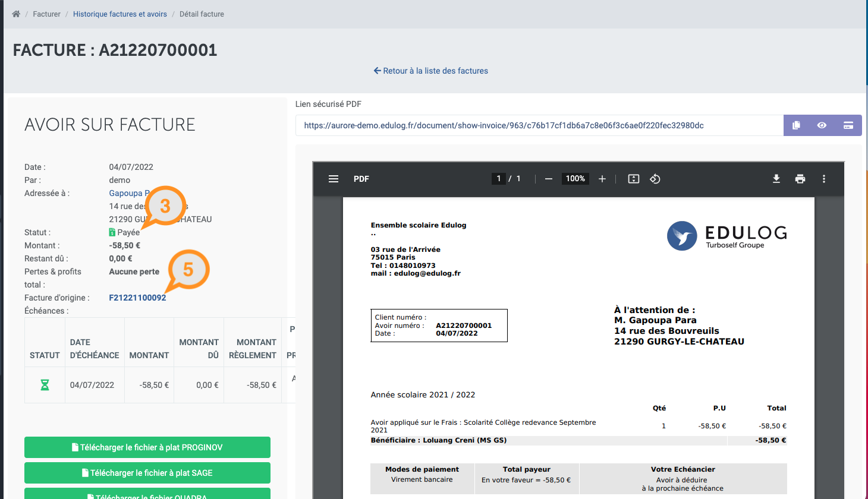Open the Gapoupa recipient link
Viewport: 868px width, 499px height.
click(x=129, y=193)
